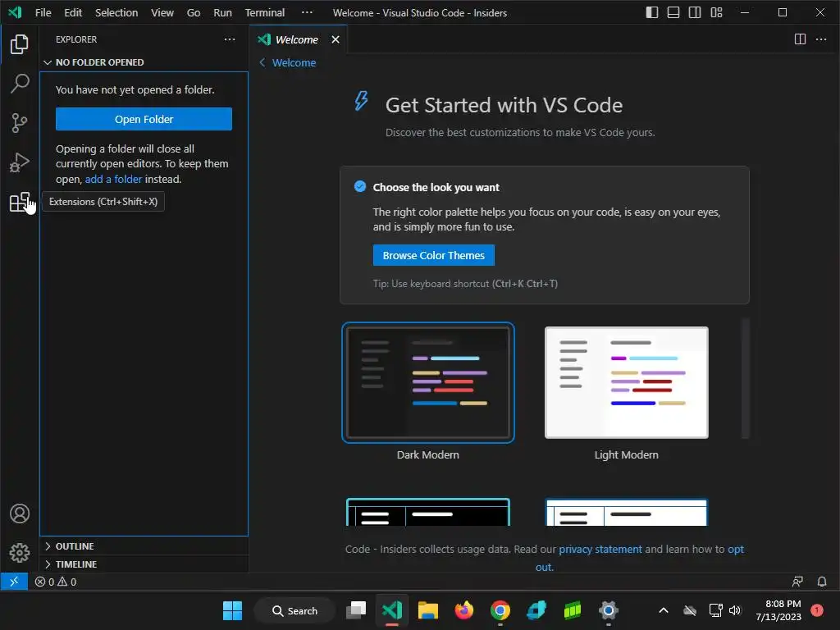
Task: Click the taskbar Search box
Action: [294, 610]
